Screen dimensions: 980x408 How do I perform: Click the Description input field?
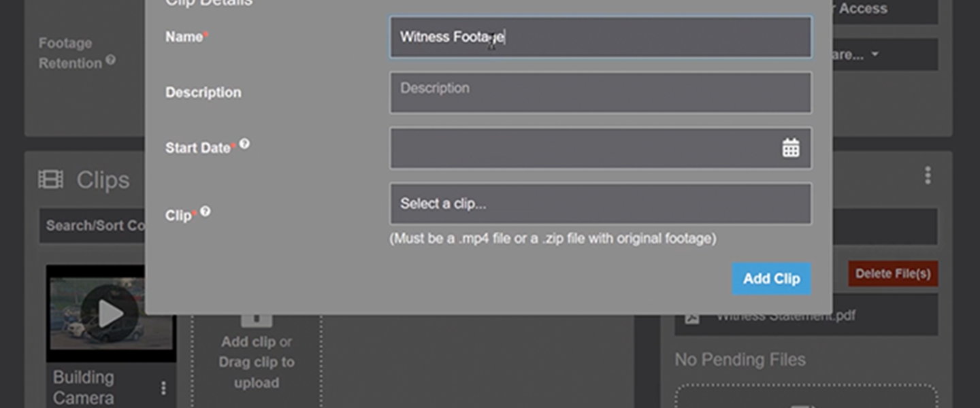[600, 92]
